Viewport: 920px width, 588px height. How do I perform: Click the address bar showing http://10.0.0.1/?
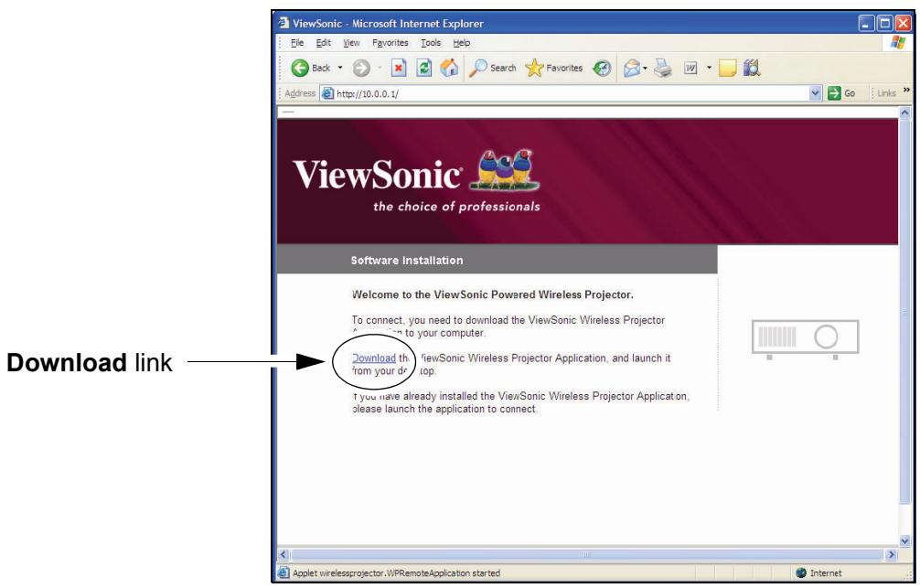[x=571, y=93]
